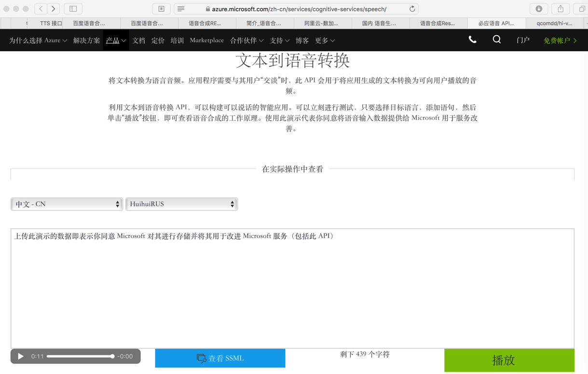Expand the 产品 menu
The image size is (588, 374).
click(116, 41)
